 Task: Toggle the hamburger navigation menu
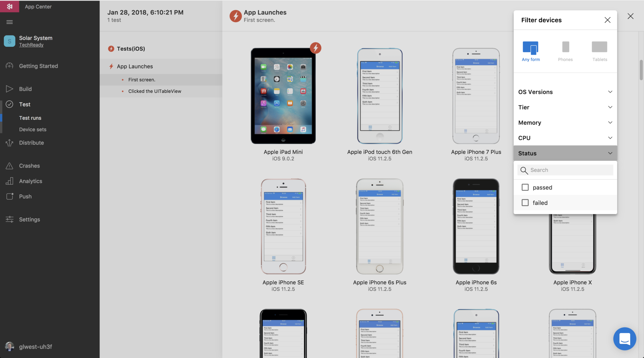point(9,22)
